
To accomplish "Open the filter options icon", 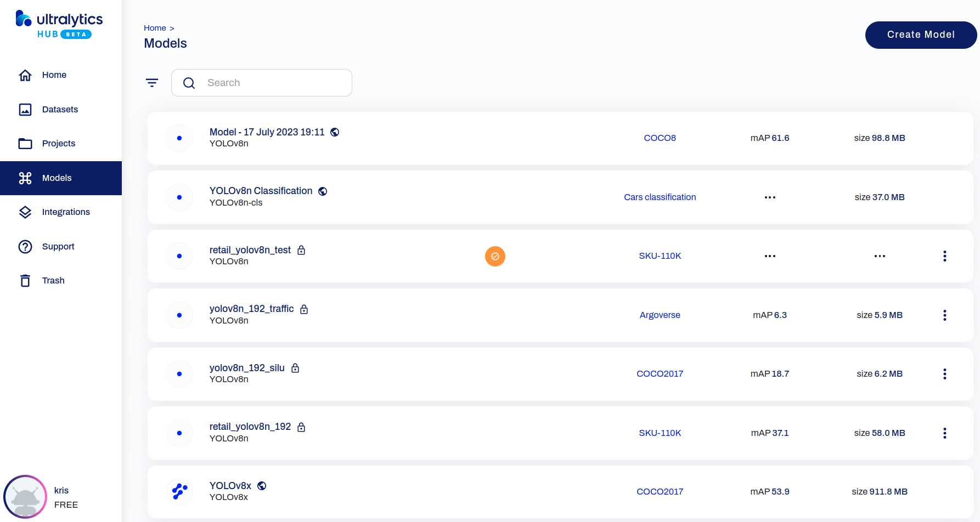I will [152, 83].
